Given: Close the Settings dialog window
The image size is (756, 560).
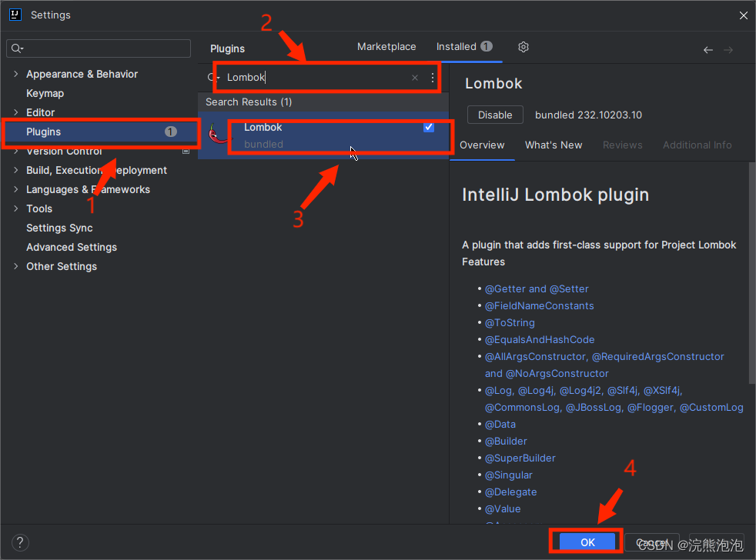Looking at the screenshot, I should click(743, 15).
